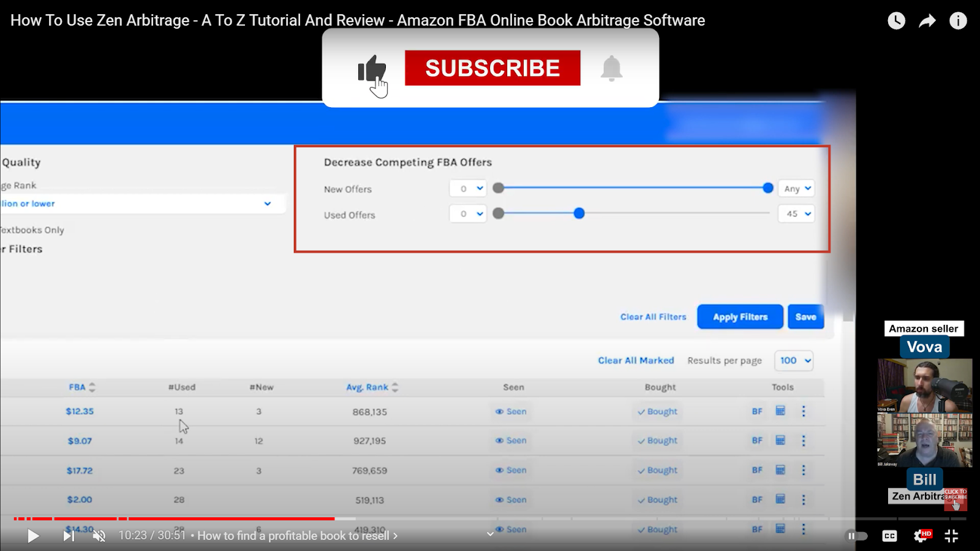Click BF tool in the $2.00 row
Viewport: 980px width, 551px height.
pos(757,500)
